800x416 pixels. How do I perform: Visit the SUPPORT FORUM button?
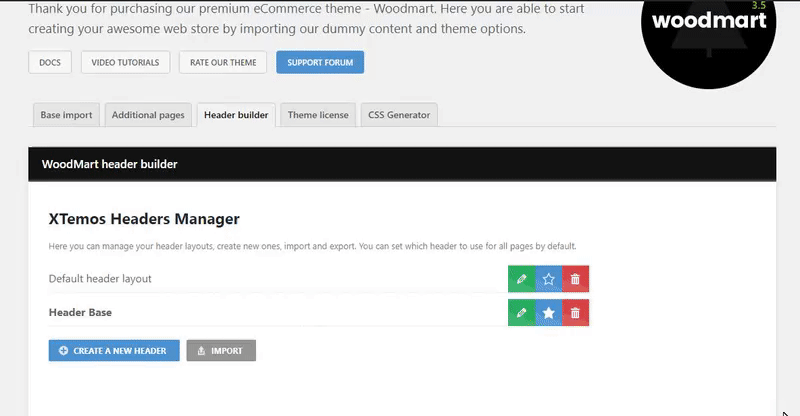click(x=320, y=62)
